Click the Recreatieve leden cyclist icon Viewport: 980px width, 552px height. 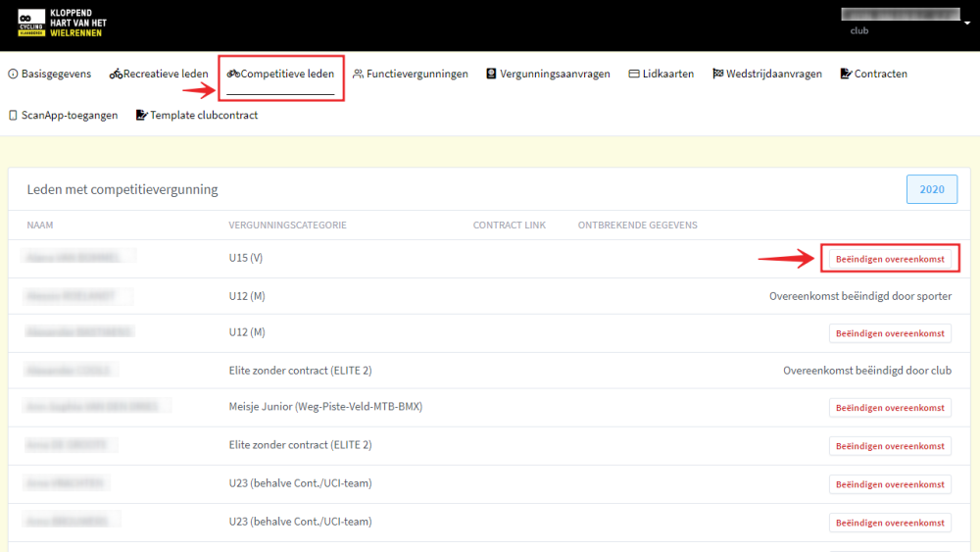pyautogui.click(x=116, y=75)
